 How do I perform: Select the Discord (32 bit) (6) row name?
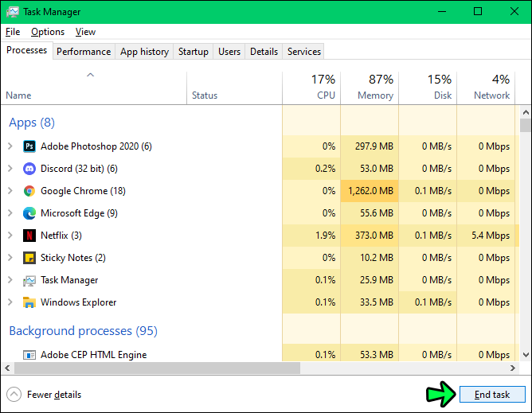(x=79, y=169)
